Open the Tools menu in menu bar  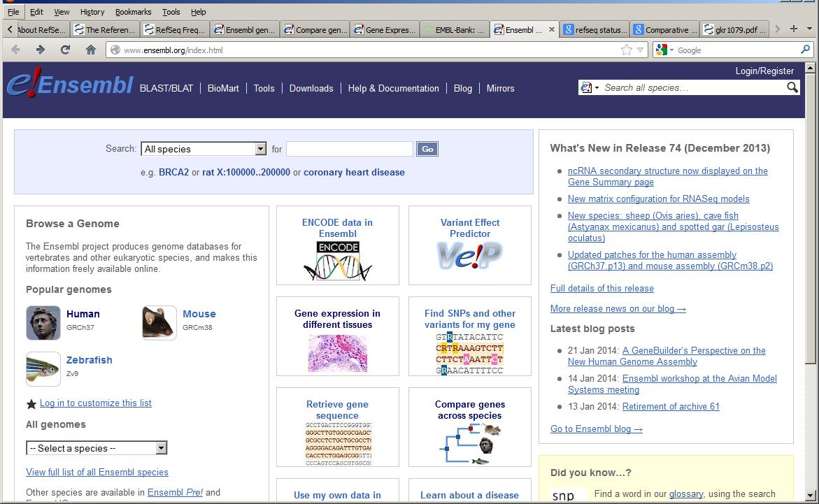click(x=171, y=11)
